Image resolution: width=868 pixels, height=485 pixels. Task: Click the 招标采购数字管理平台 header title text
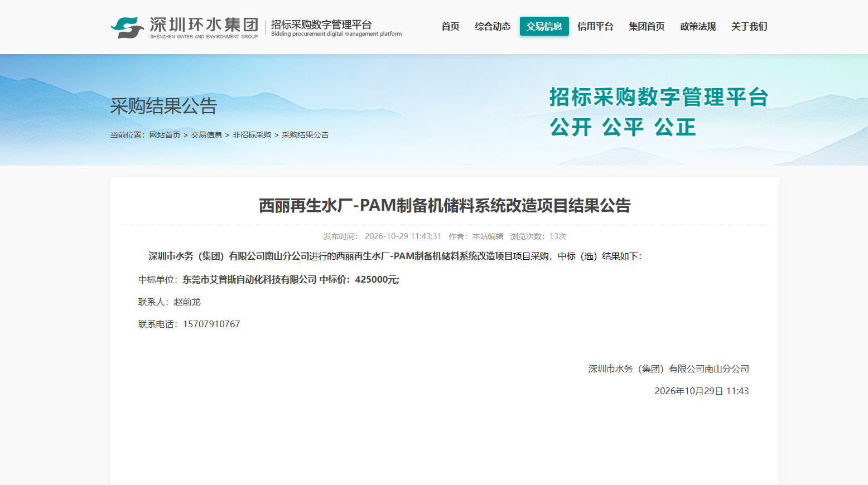pos(321,25)
